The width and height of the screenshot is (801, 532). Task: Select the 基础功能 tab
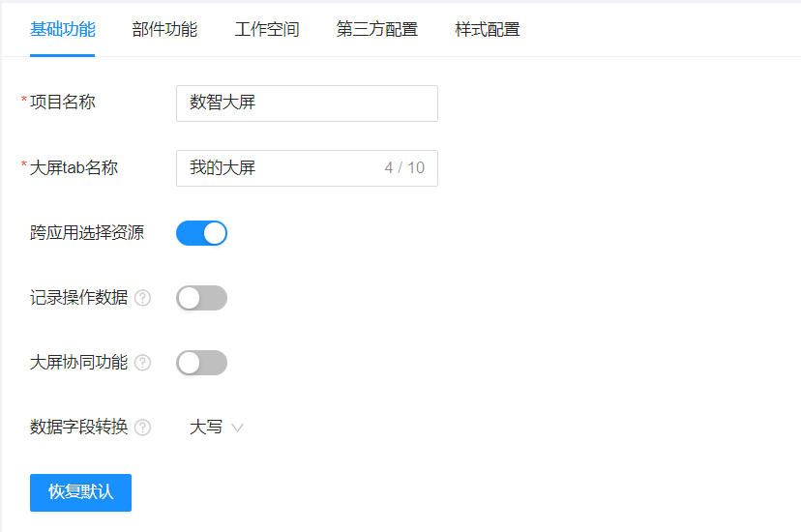coord(63,30)
